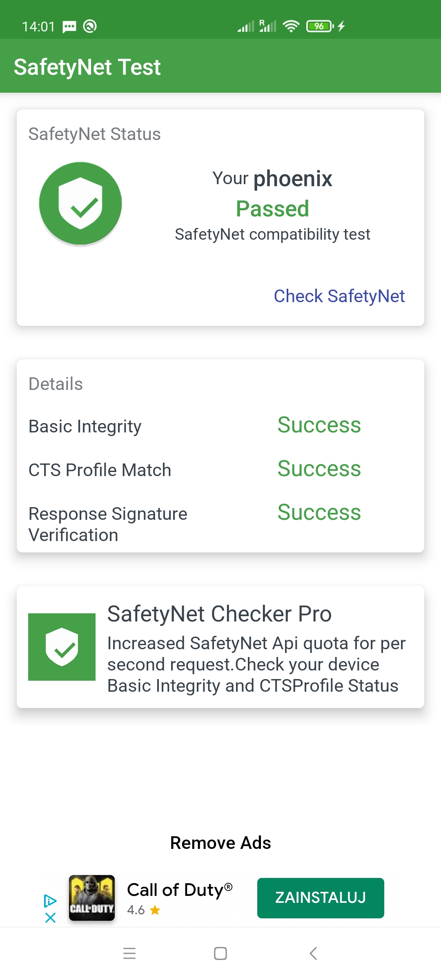Tap the Passed status text
The width and height of the screenshot is (441, 980).
(x=272, y=209)
